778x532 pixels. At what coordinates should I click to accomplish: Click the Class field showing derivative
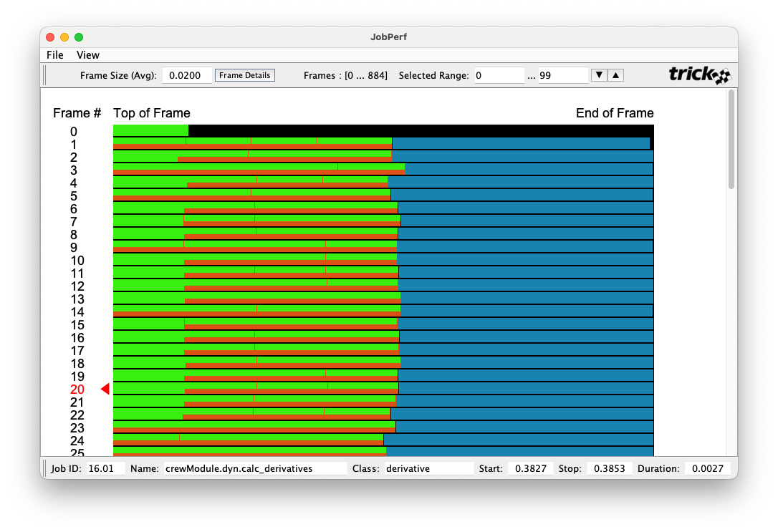pyautogui.click(x=429, y=468)
